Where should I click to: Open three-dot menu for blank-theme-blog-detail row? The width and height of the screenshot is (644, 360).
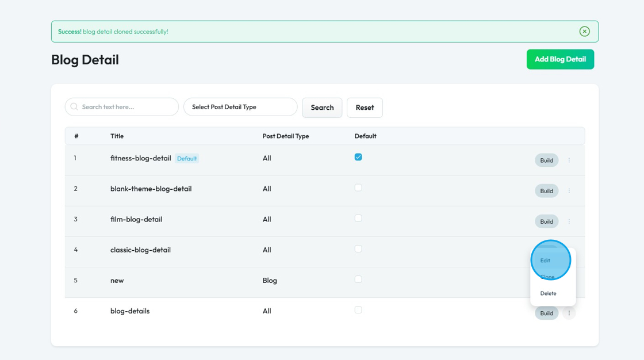coord(569,191)
